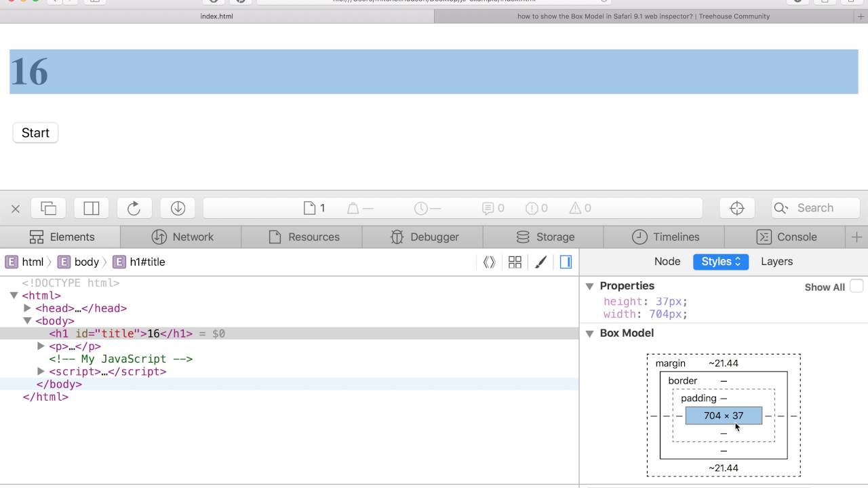Select the My JavaScript comment node
The image size is (868, 488).
121,359
